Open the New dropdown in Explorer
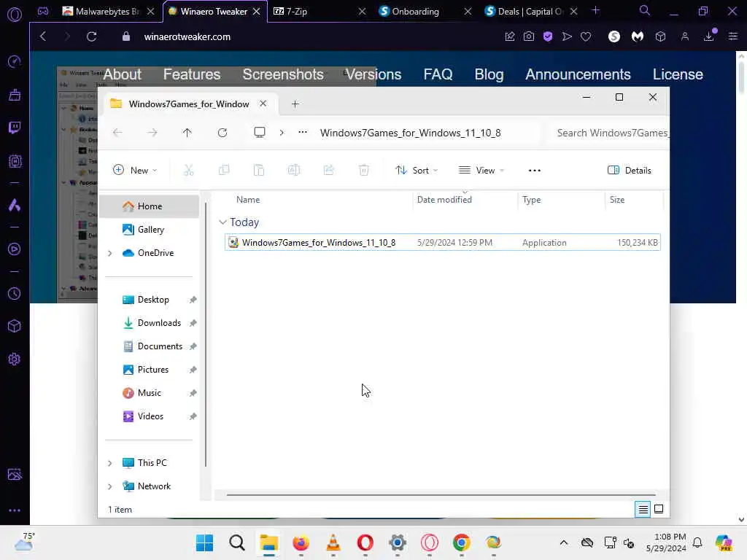The width and height of the screenshot is (747, 560). click(135, 171)
